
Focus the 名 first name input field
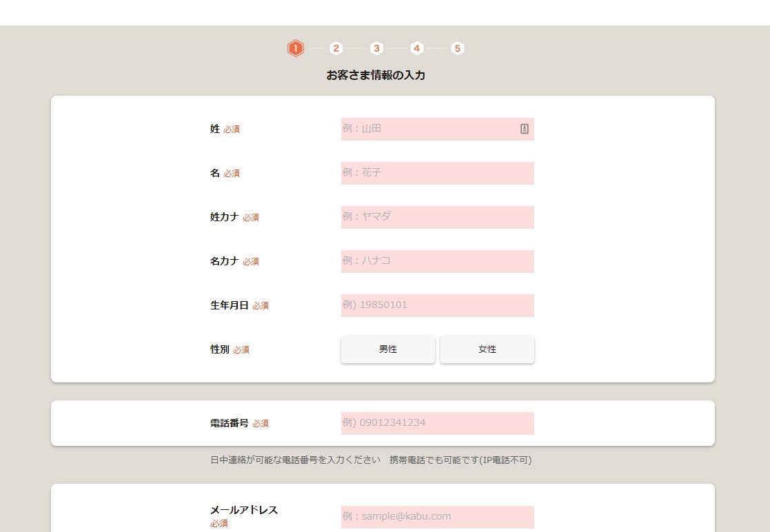(437, 173)
